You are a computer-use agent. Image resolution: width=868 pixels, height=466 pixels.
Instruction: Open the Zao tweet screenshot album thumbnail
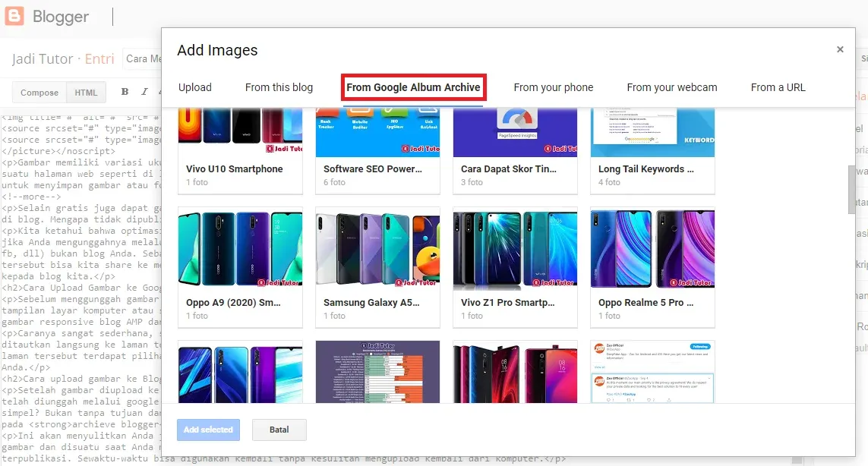coord(652,372)
